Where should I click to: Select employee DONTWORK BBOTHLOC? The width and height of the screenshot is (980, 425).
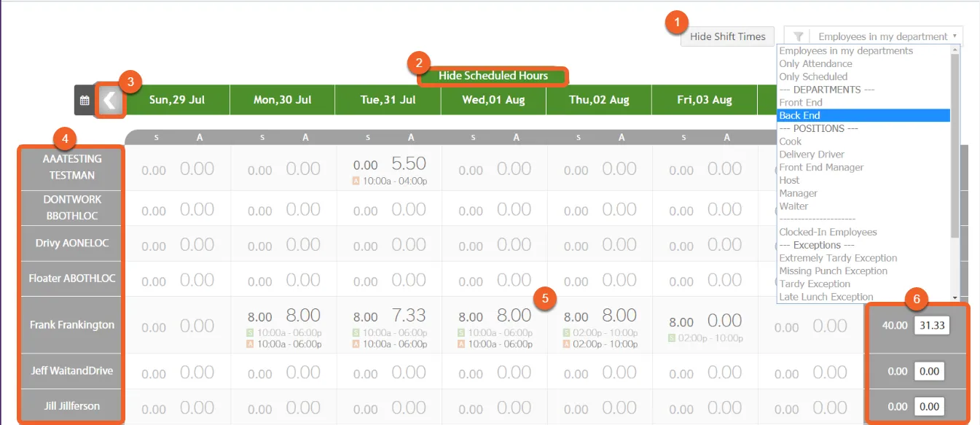[x=72, y=208]
